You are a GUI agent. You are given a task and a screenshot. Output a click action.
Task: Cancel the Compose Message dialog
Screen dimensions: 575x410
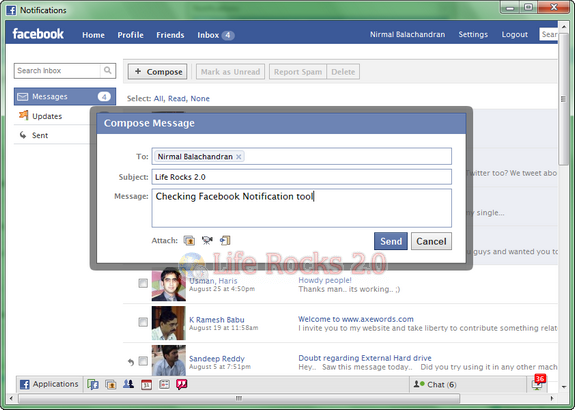pos(431,241)
